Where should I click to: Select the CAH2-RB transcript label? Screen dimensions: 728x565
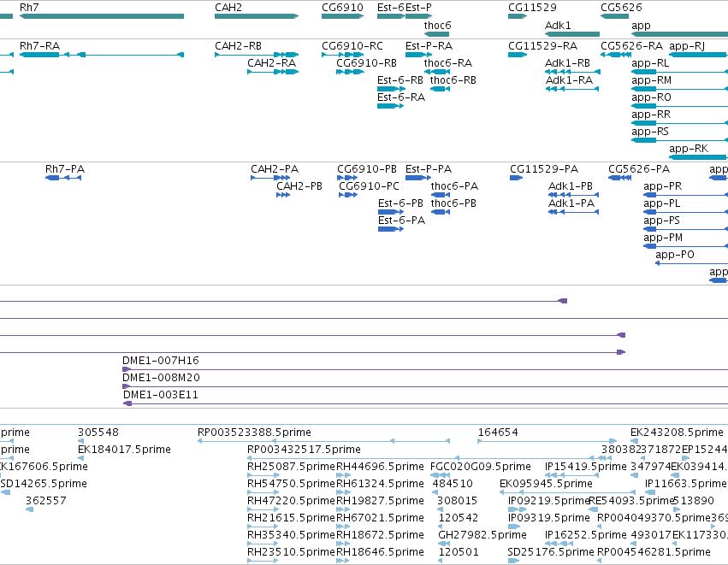[x=238, y=46]
